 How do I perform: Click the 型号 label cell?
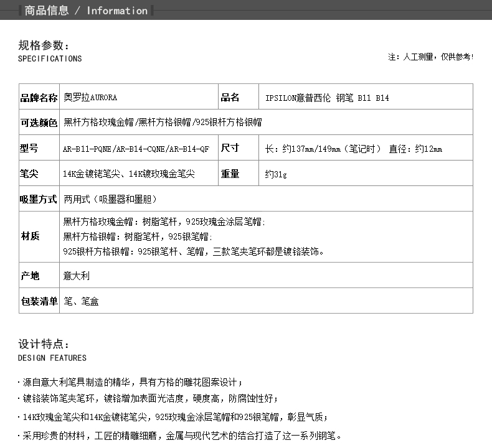(39, 147)
